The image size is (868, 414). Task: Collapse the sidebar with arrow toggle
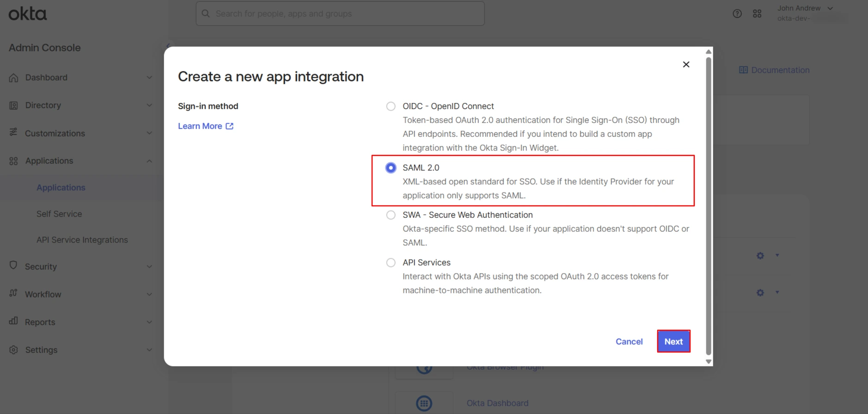[x=168, y=46]
